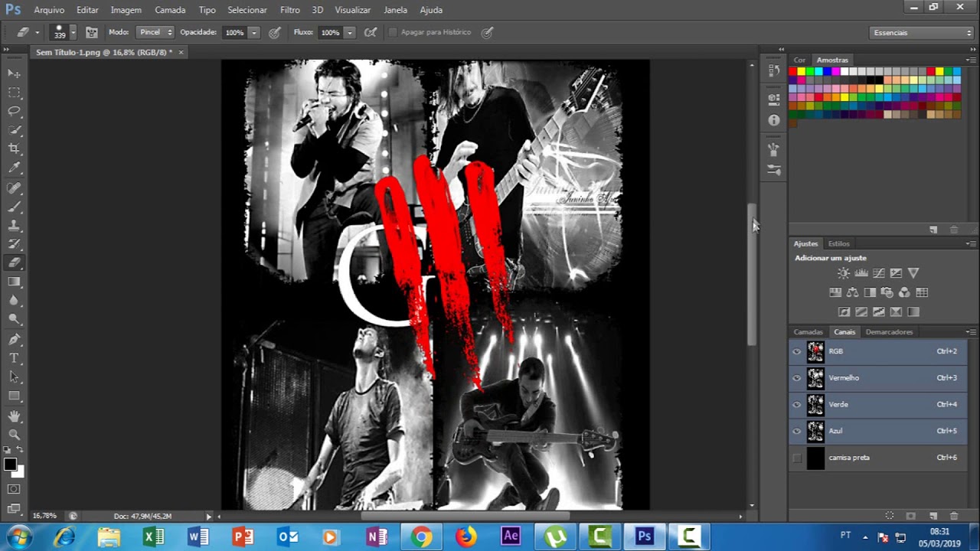Click the foreground color swatch
The image size is (980, 551).
coord(10,465)
